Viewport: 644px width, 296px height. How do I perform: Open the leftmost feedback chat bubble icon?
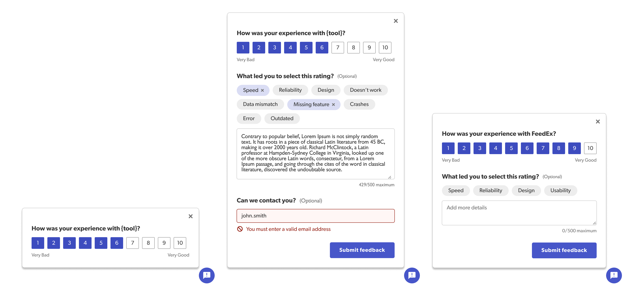click(x=207, y=275)
